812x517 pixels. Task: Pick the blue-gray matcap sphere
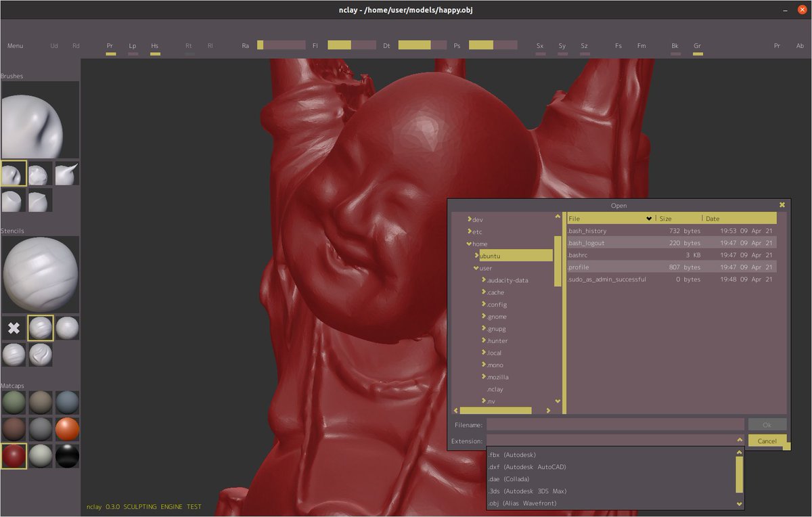click(67, 403)
